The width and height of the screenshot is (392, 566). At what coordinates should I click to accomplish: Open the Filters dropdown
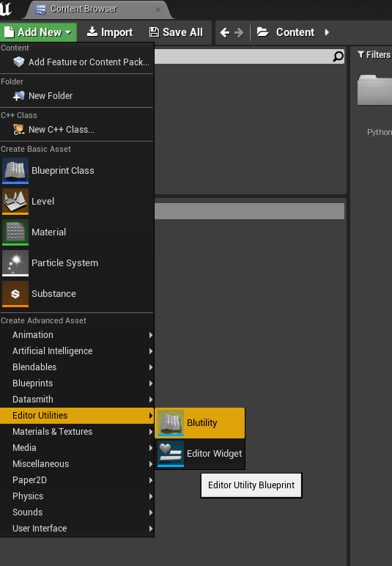374,54
